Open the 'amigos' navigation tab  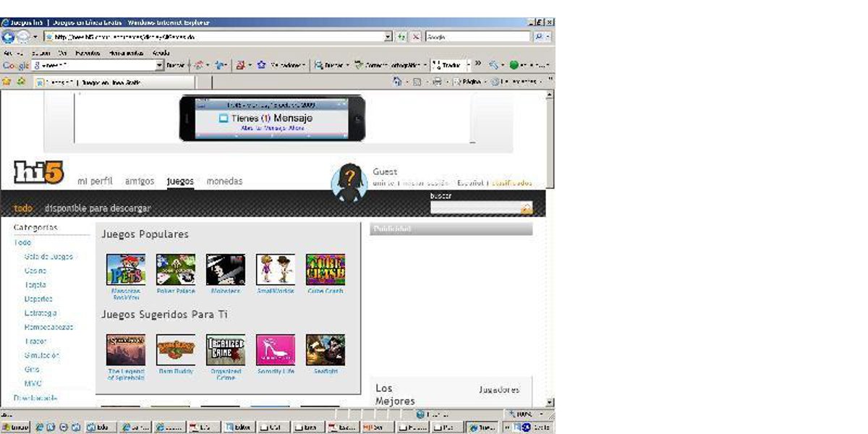pyautogui.click(x=140, y=182)
